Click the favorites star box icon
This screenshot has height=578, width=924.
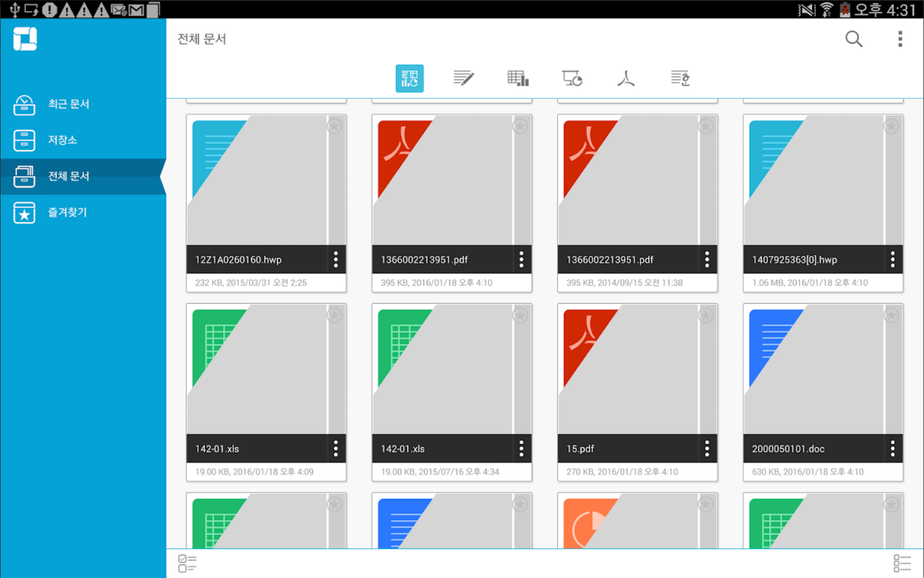click(24, 212)
